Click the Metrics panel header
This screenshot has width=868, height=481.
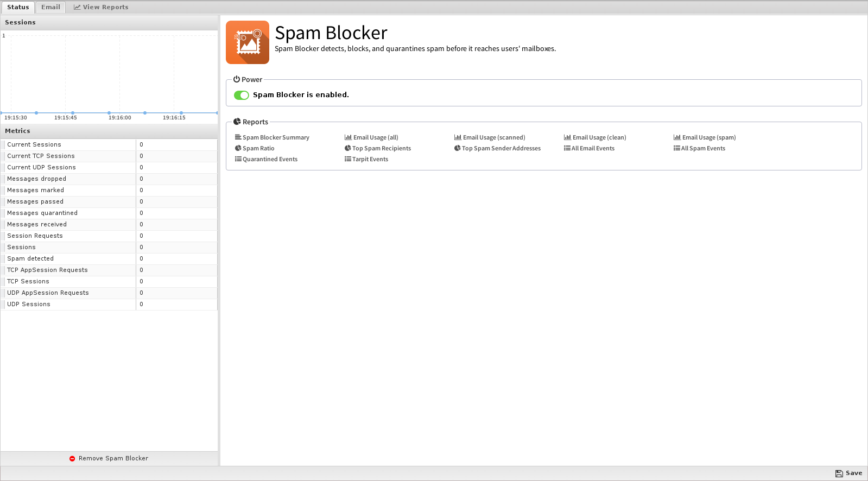pos(109,131)
